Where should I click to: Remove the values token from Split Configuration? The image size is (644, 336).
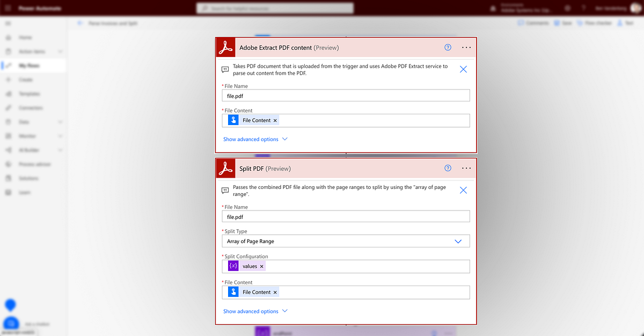point(262,266)
